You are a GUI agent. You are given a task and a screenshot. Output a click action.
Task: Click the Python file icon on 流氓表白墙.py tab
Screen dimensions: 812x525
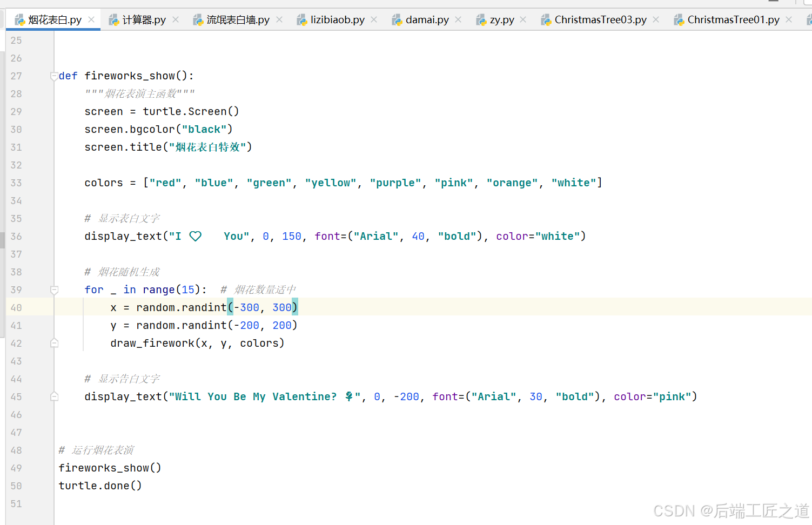(198, 20)
